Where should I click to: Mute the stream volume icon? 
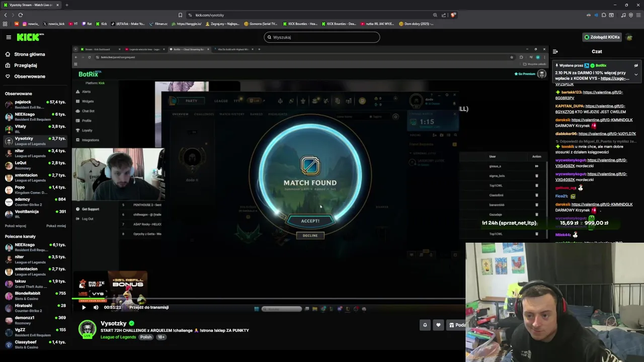(x=96, y=307)
